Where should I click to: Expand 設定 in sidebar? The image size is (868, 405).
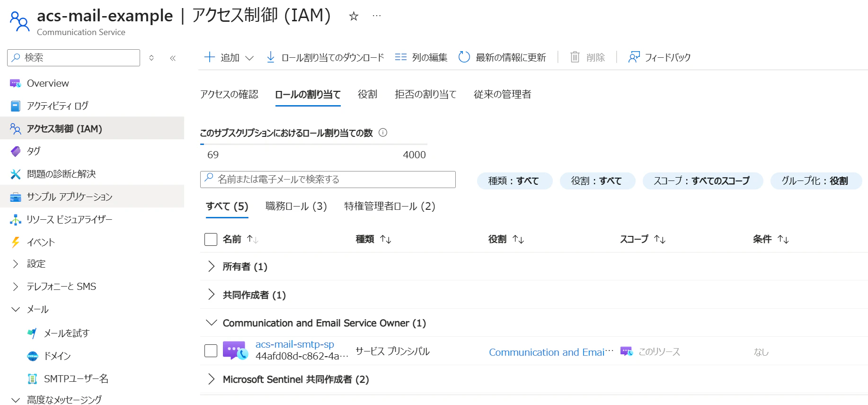pyautogui.click(x=15, y=264)
